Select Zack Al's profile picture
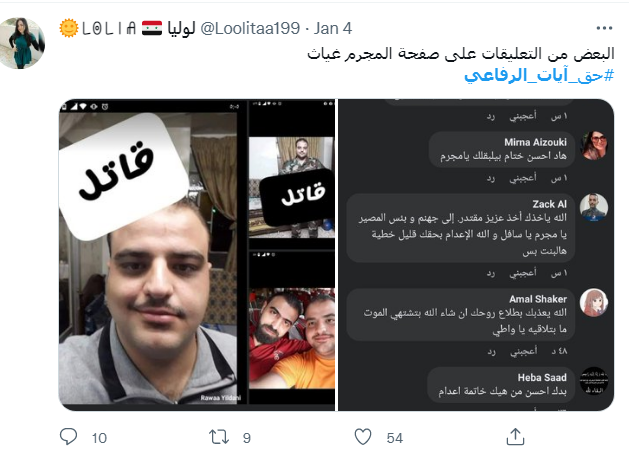The image size is (629, 454). (594, 207)
